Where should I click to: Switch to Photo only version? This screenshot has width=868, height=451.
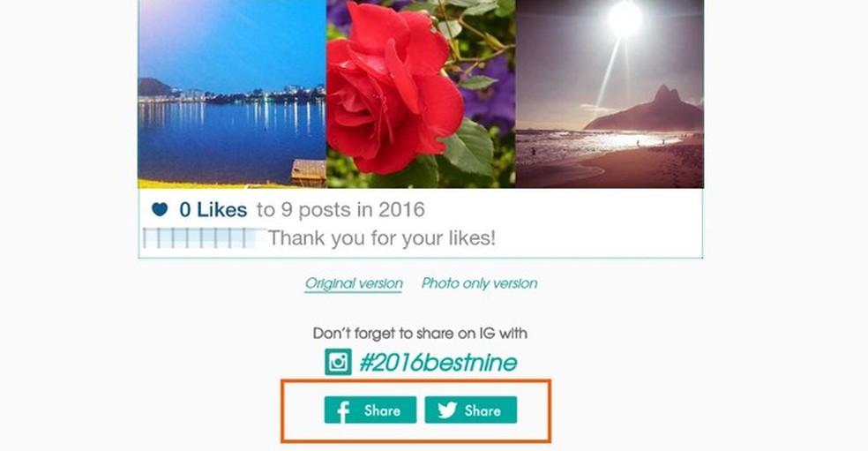479,283
